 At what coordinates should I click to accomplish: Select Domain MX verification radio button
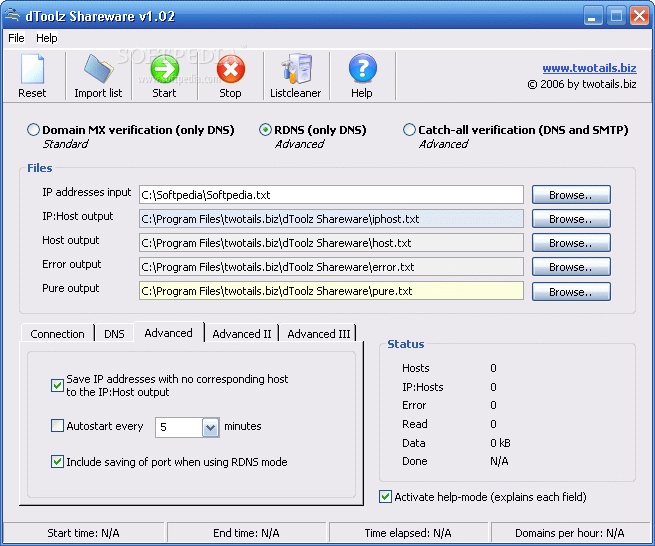(33, 130)
